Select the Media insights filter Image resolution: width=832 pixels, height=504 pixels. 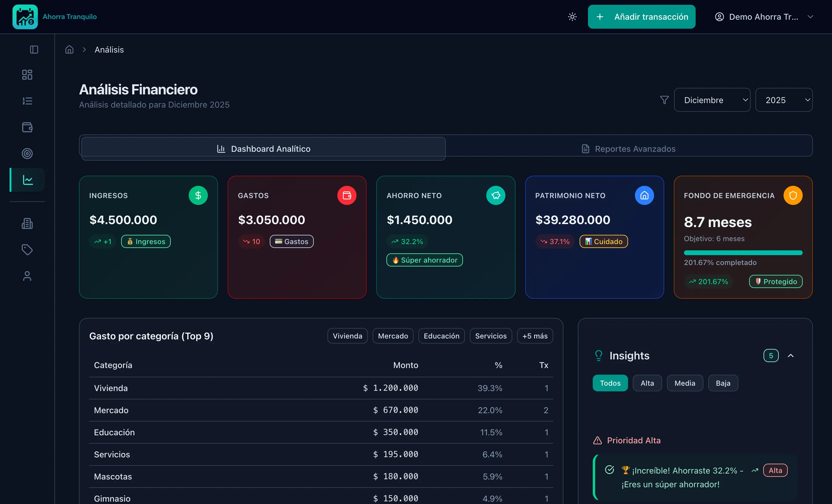[685, 383]
